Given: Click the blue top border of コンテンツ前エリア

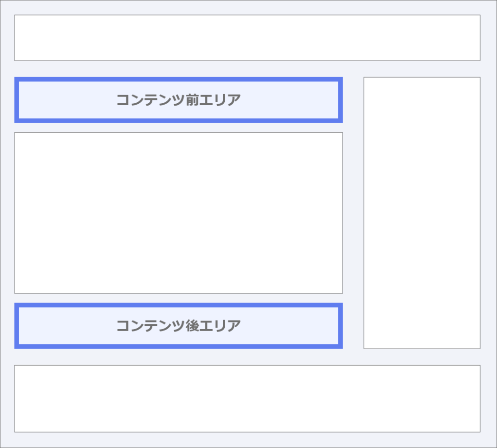Looking at the screenshot, I should 178,79.
